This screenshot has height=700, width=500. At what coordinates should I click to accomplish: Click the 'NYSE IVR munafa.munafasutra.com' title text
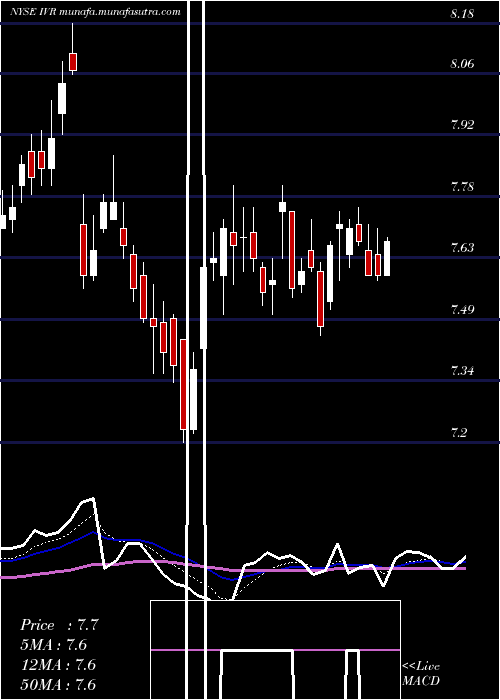coord(96,12)
